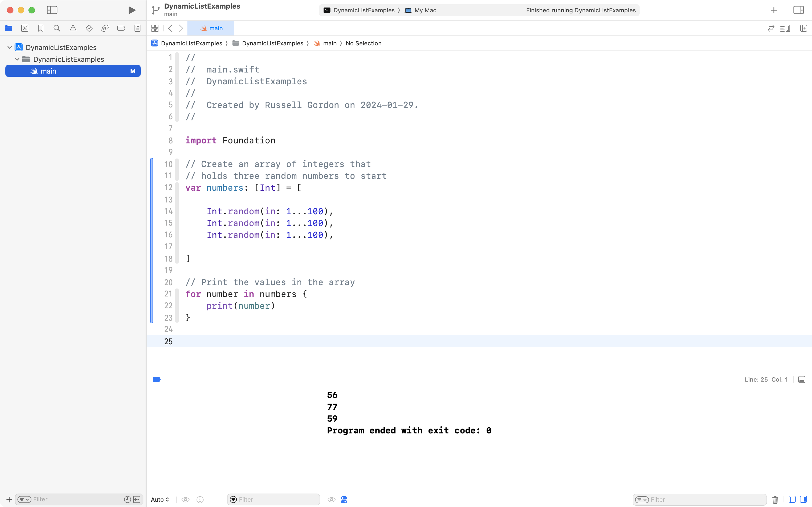Screen dimensions: 812x507
Task: Open the Issue navigator
Action: 73,28
